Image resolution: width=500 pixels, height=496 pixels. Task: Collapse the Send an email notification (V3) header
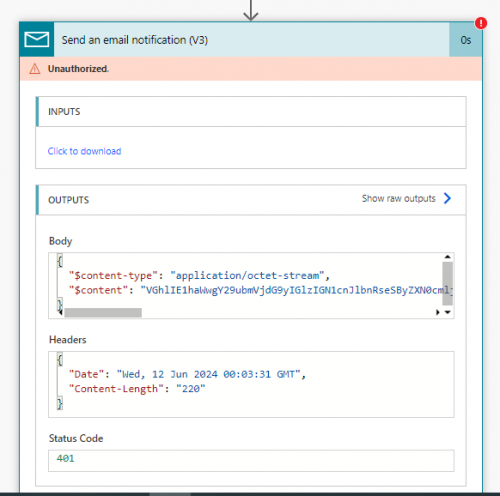point(252,40)
